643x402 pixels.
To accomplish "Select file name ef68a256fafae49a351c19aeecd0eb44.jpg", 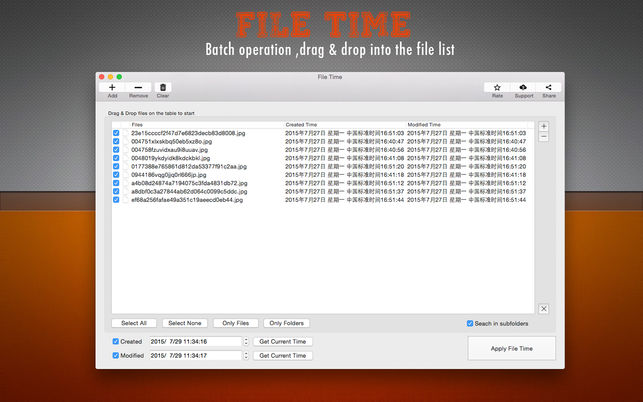I will 187,200.
